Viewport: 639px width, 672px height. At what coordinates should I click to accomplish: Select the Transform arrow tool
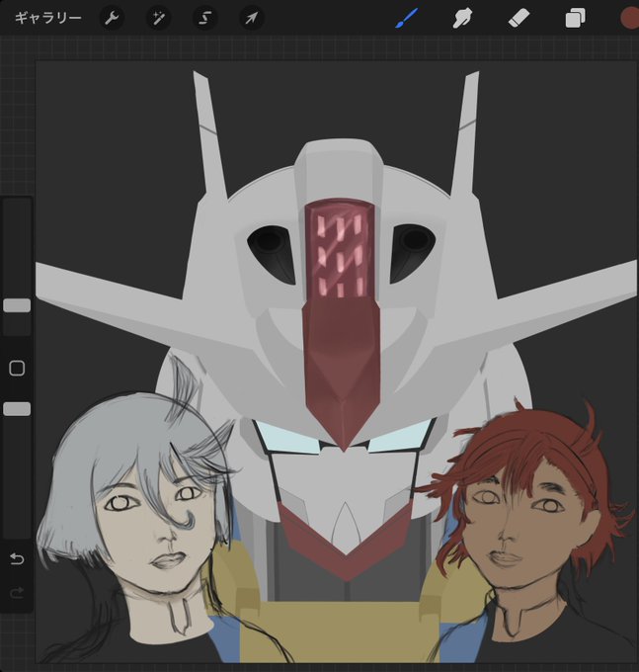coord(252,18)
